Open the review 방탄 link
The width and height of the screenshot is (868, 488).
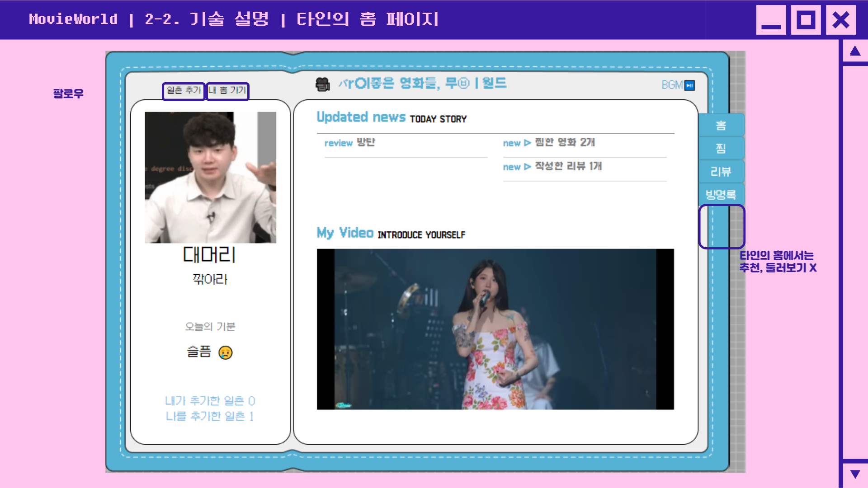tap(350, 143)
